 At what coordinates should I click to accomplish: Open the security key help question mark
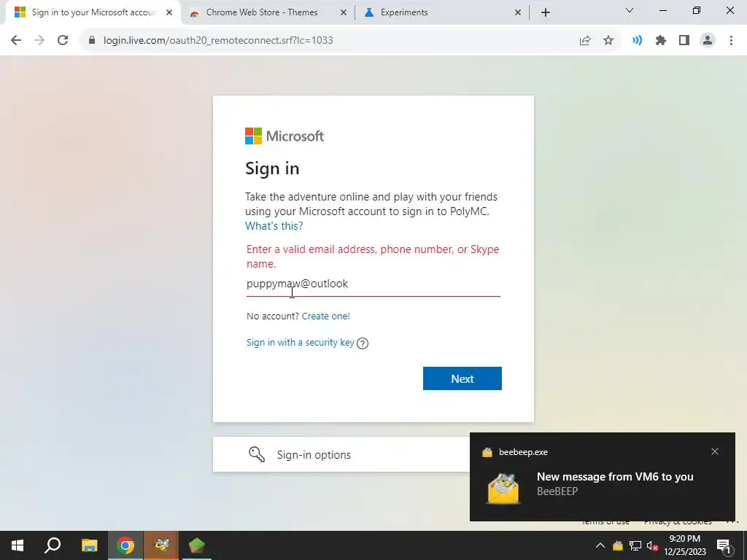(363, 343)
